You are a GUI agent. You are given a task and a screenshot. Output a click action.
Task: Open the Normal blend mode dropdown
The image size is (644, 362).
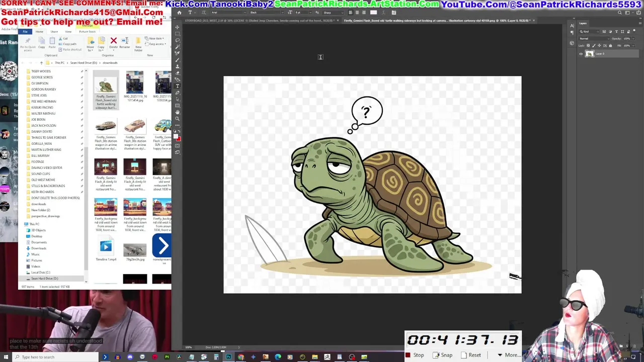click(x=594, y=39)
